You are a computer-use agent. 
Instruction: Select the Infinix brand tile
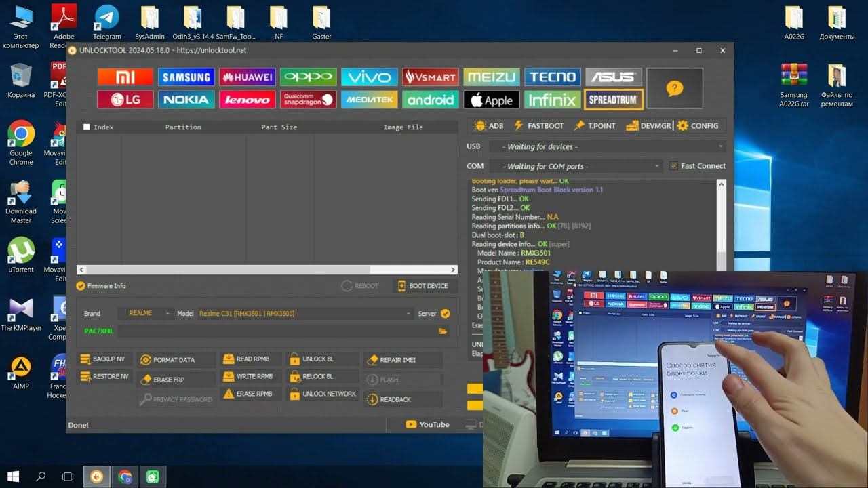pos(553,100)
